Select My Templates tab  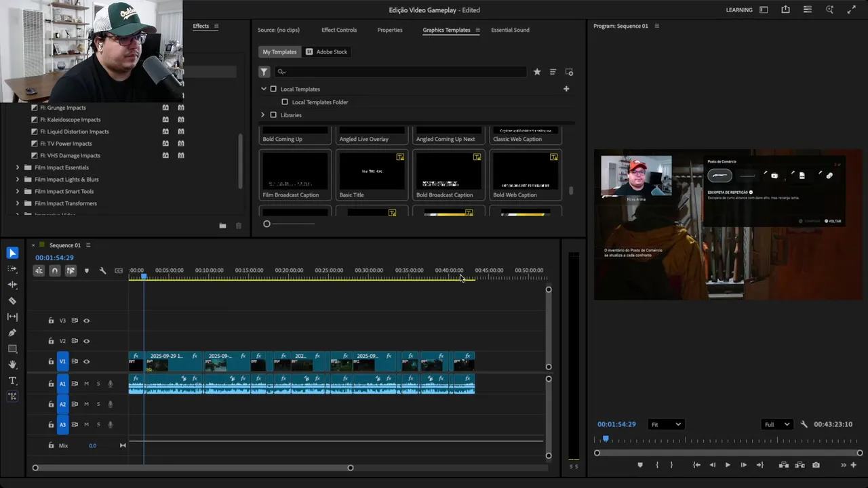[x=279, y=52]
